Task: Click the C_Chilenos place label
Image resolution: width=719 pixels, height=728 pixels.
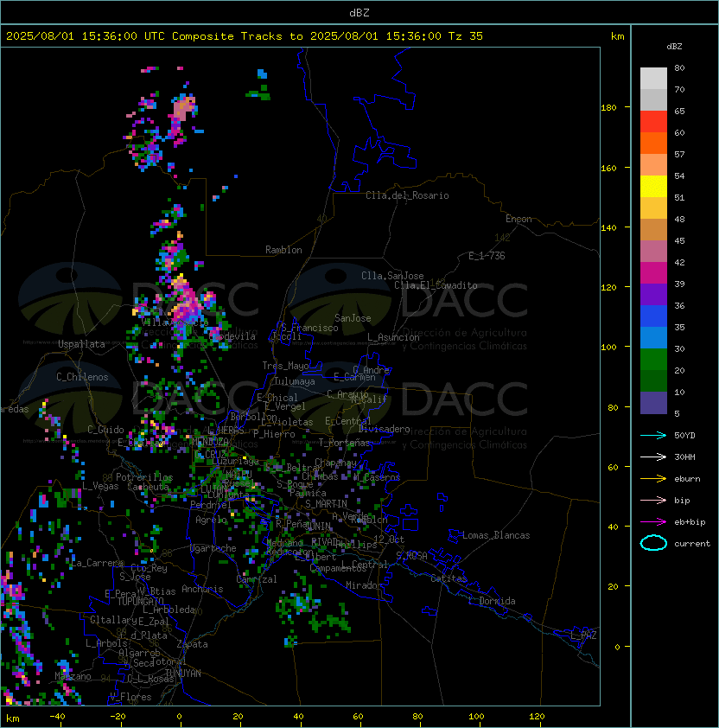Action: tap(82, 377)
